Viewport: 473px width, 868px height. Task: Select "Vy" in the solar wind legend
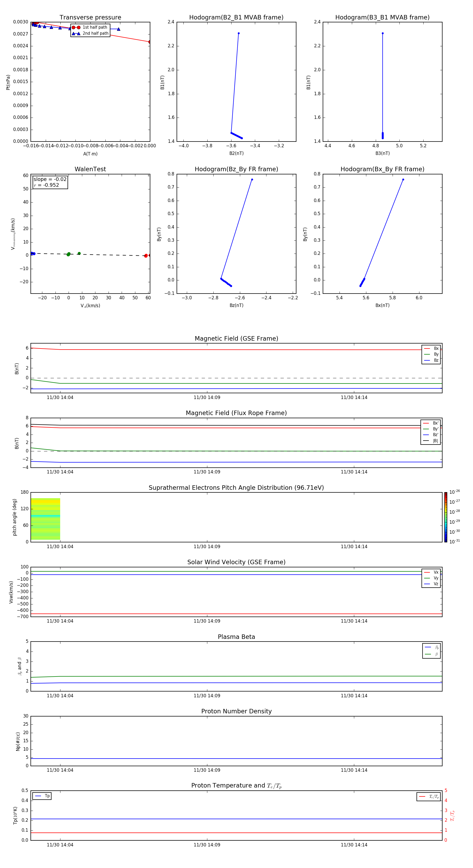[x=431, y=578]
